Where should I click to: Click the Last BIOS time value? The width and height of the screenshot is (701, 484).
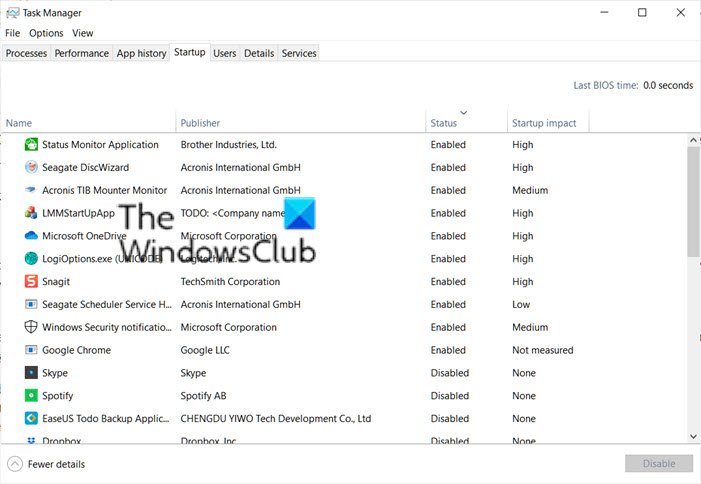pos(668,85)
